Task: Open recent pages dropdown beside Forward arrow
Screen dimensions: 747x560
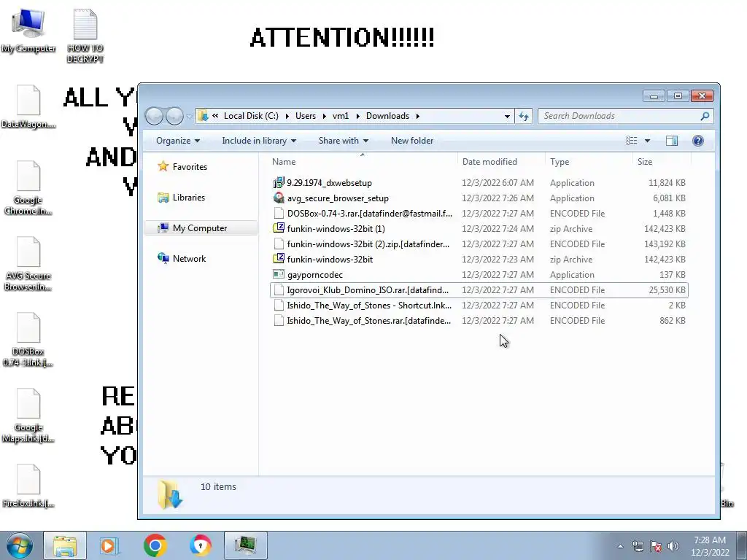Action: click(189, 116)
